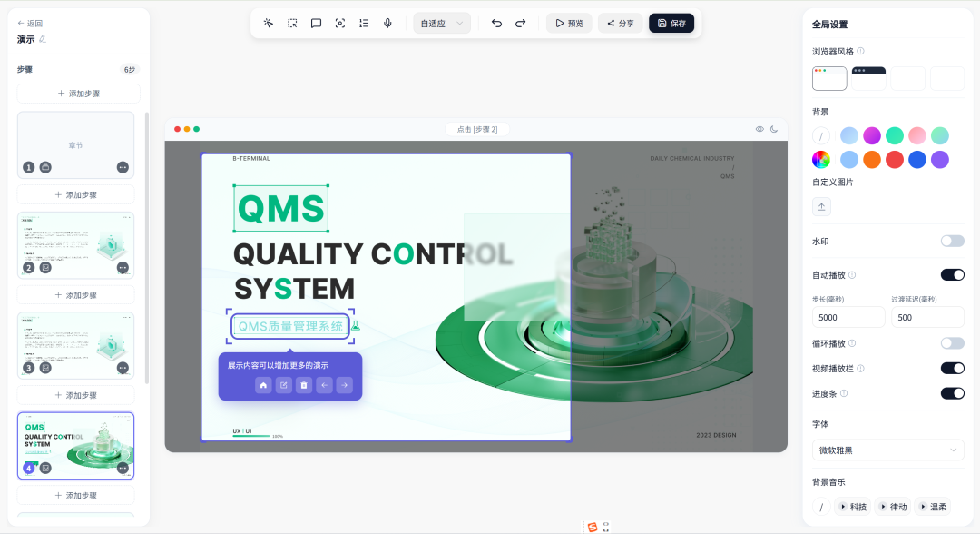Viewport: 980px width, 534px height.
Task: Click the home icon in the purple tooltip
Action: tap(263, 385)
